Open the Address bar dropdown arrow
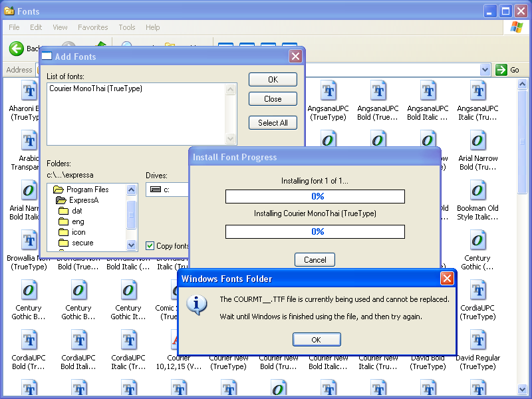Image resolution: width=532 pixels, height=399 pixels. (485, 69)
